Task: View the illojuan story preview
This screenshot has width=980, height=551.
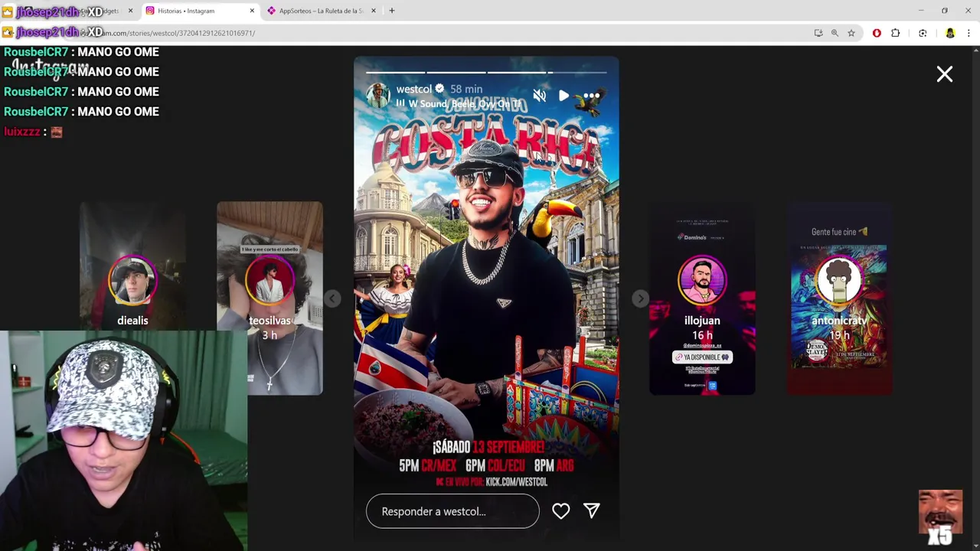Action: [702, 298]
